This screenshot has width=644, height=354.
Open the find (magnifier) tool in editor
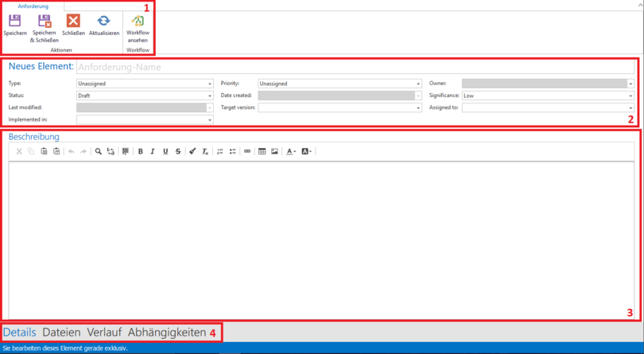pos(99,151)
